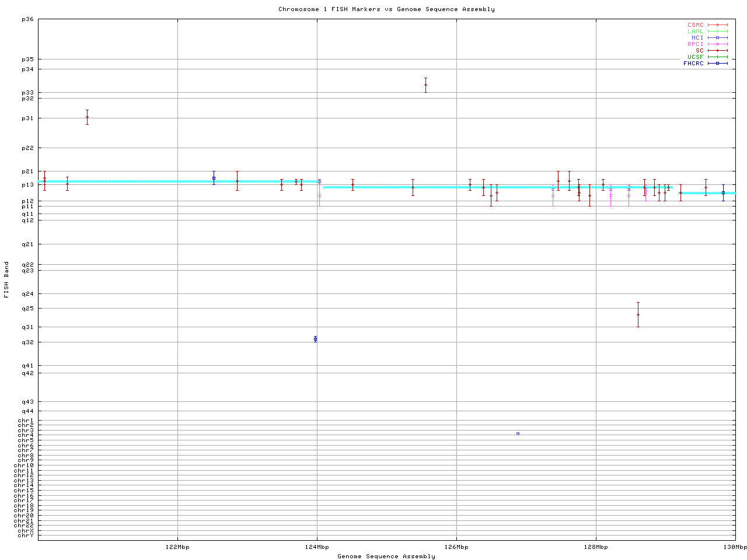Click the CSMC legend marker symbol
The width and height of the screenshot is (747, 560).
[717, 25]
